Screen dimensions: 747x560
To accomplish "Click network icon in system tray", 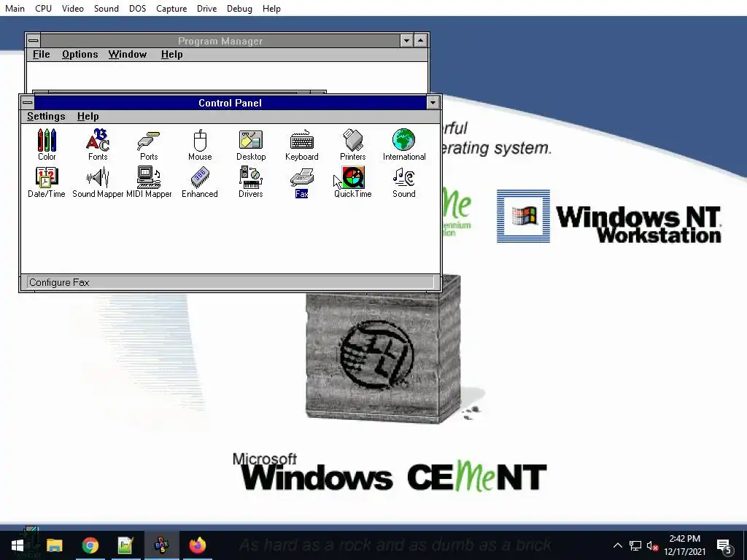I will (635, 545).
